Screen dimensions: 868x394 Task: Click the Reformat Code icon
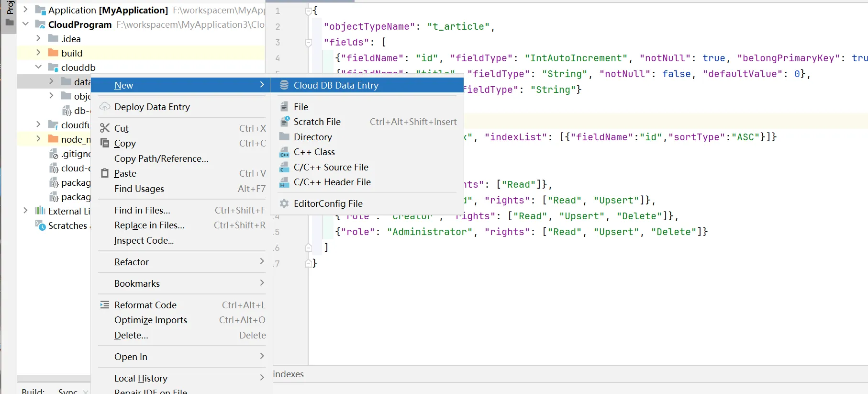point(105,305)
